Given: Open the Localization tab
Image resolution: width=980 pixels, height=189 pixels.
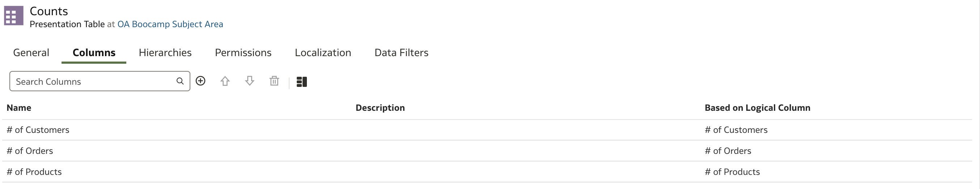Looking at the screenshot, I should (x=323, y=52).
